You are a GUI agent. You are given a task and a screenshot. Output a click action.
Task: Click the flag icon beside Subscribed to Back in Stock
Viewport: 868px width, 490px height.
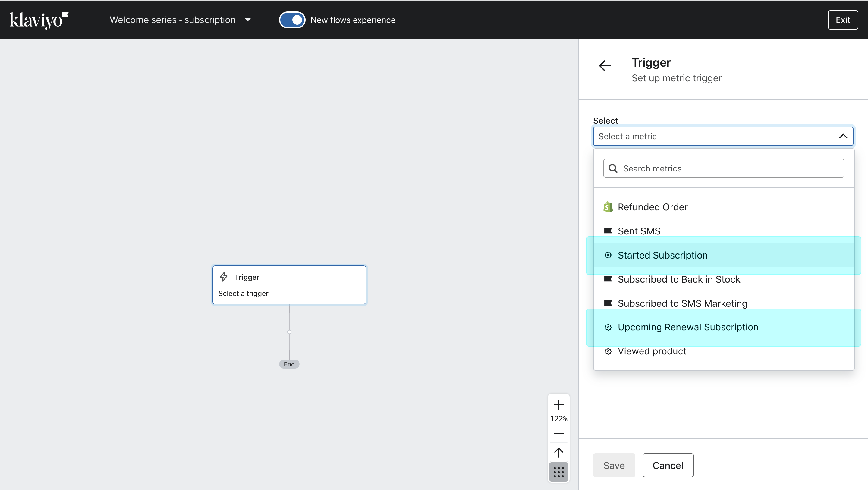(x=608, y=279)
